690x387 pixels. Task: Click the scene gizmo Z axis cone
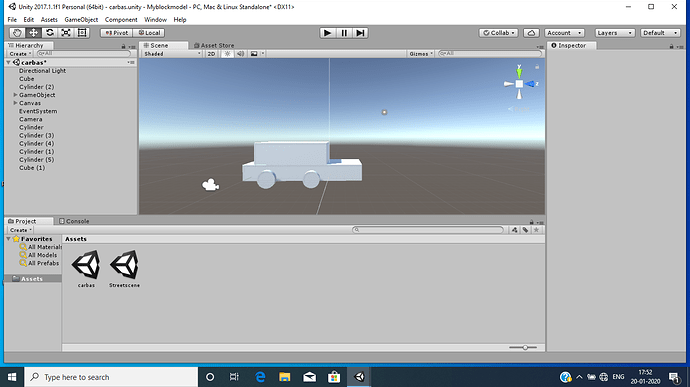(531, 84)
